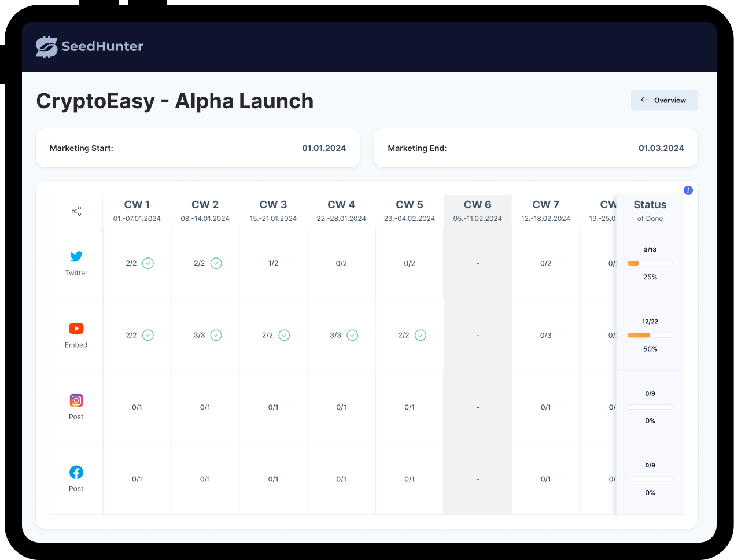Click the Embed 50% status value
734x560 pixels.
click(650, 349)
